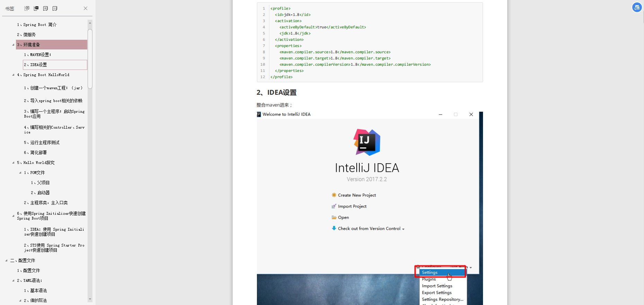Open bookmark 2、微服务
Viewport: 644px width, 305px height.
coord(26,35)
